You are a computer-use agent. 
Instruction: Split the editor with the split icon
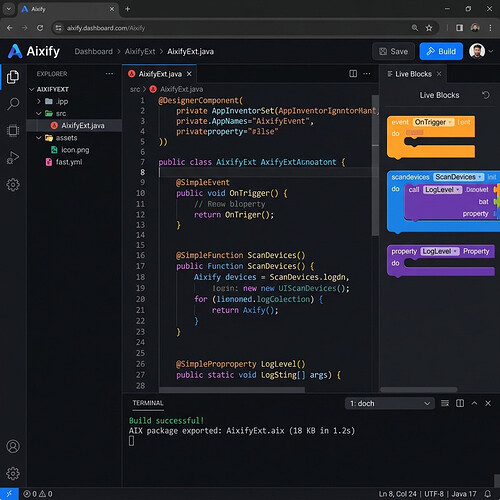click(353, 74)
